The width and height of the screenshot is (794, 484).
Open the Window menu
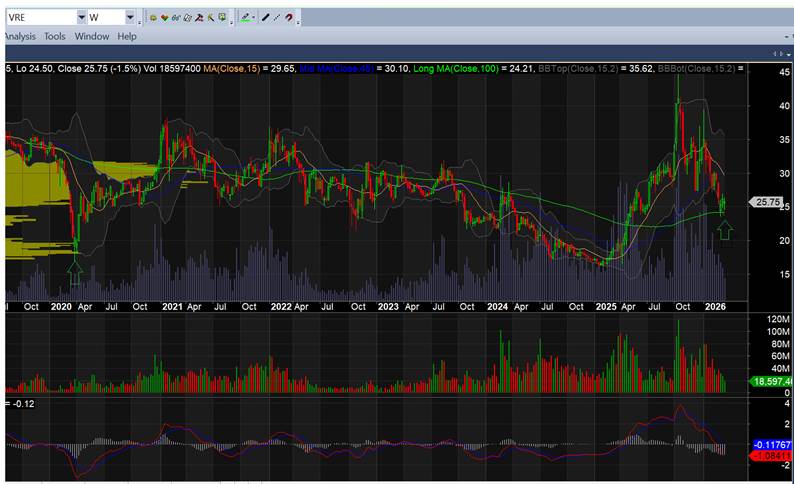click(x=91, y=36)
